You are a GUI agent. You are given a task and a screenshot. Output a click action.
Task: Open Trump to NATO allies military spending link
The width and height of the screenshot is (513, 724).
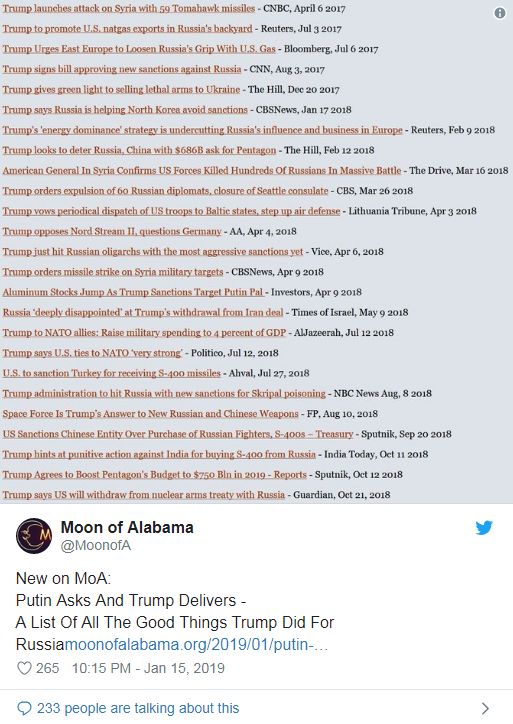pos(144,333)
